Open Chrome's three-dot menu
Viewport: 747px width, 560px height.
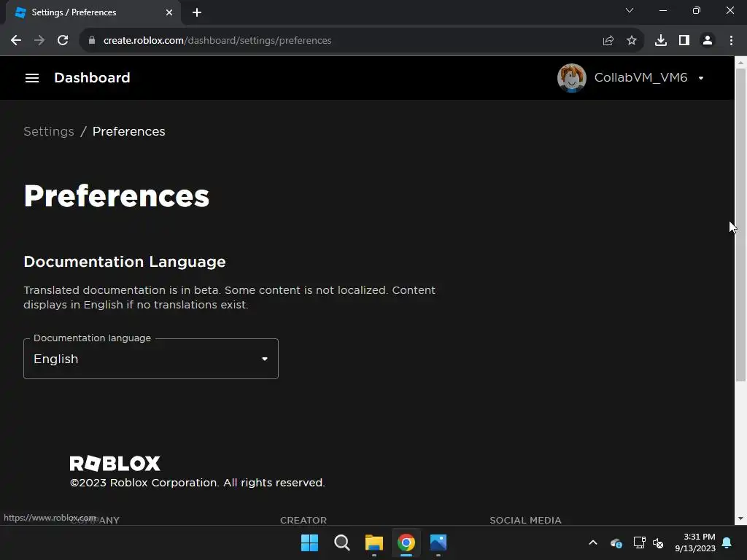731,41
